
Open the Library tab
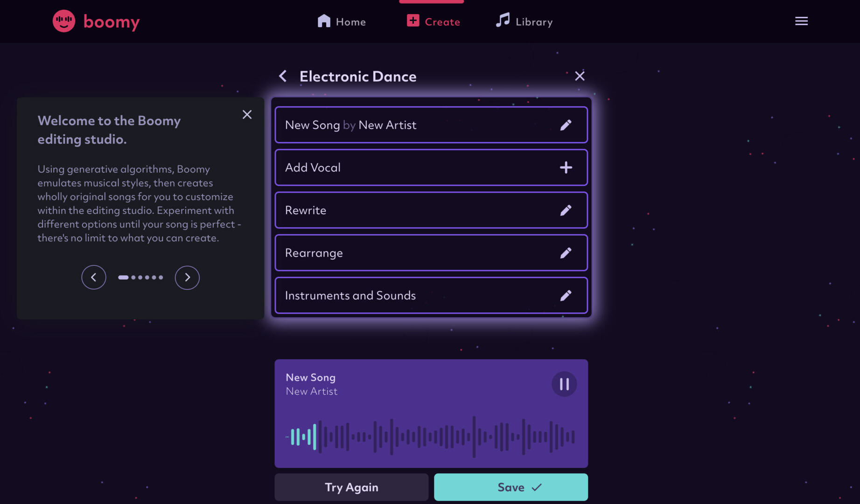click(x=524, y=21)
